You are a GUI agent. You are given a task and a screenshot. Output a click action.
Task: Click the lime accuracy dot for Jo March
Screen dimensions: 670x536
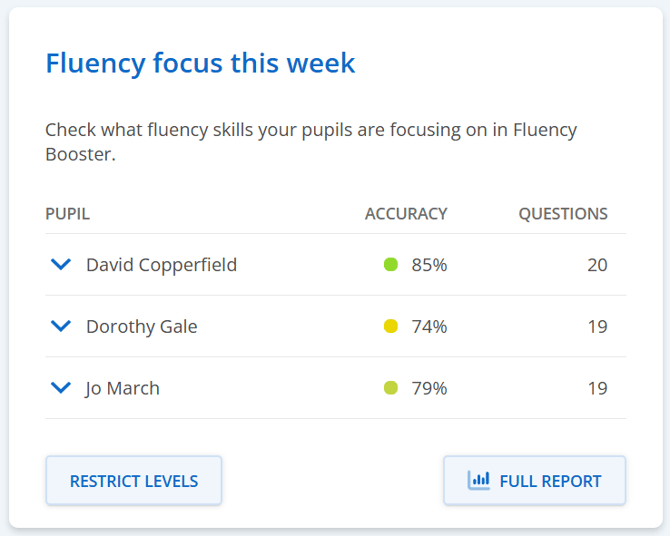coord(391,388)
